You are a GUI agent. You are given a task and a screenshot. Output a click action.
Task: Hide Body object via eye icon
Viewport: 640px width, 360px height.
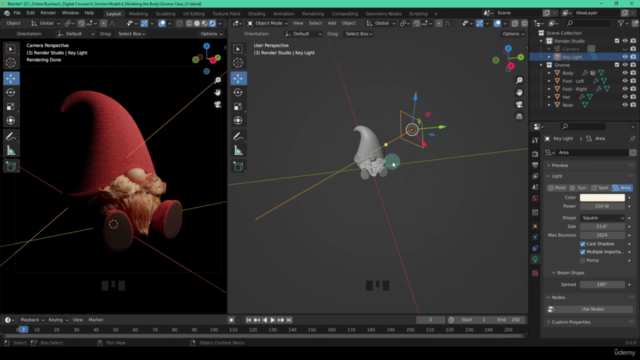point(625,73)
